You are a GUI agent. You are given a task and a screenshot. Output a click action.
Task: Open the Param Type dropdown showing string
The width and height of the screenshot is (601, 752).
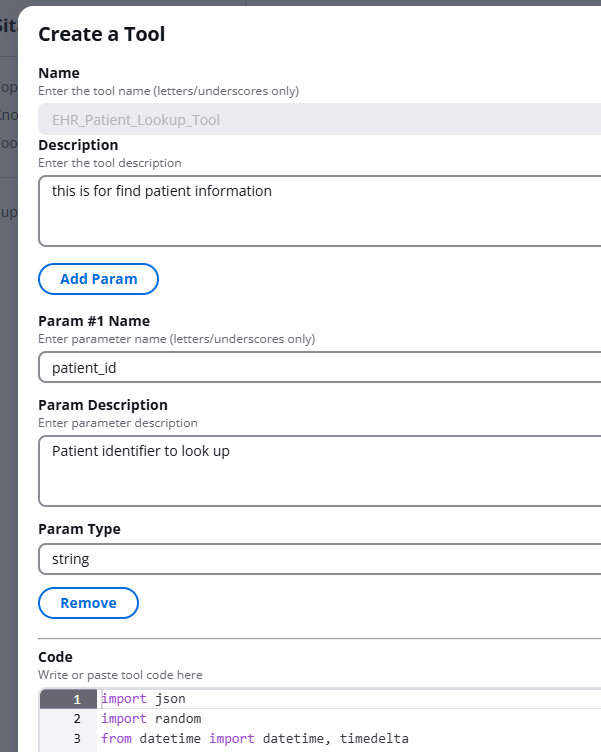(319, 559)
